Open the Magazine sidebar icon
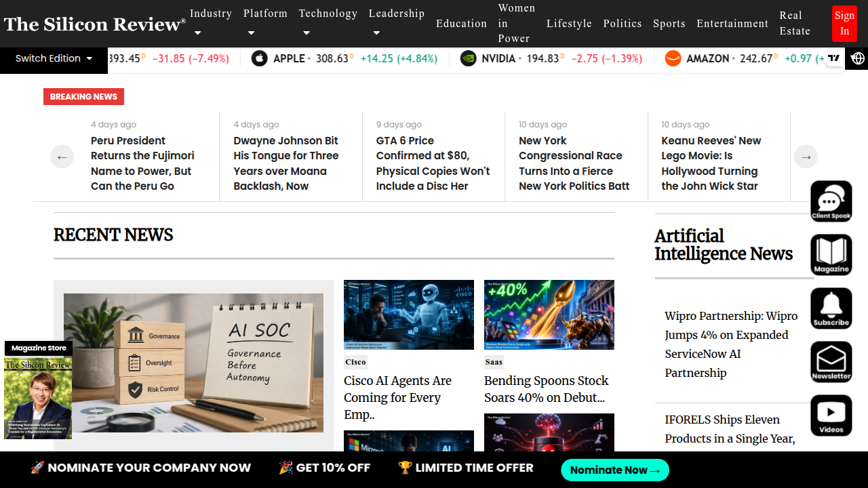 (x=831, y=255)
